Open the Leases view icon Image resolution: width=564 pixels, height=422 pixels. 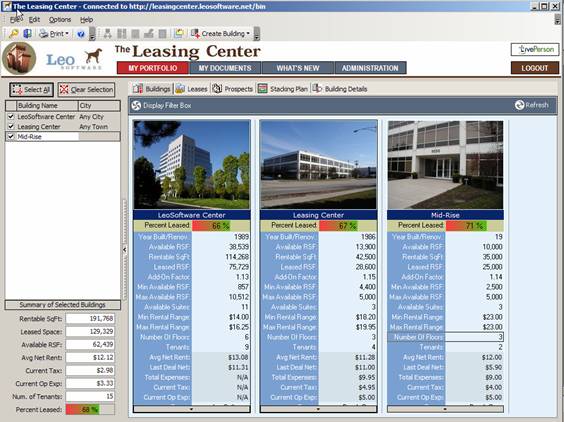tap(180, 89)
